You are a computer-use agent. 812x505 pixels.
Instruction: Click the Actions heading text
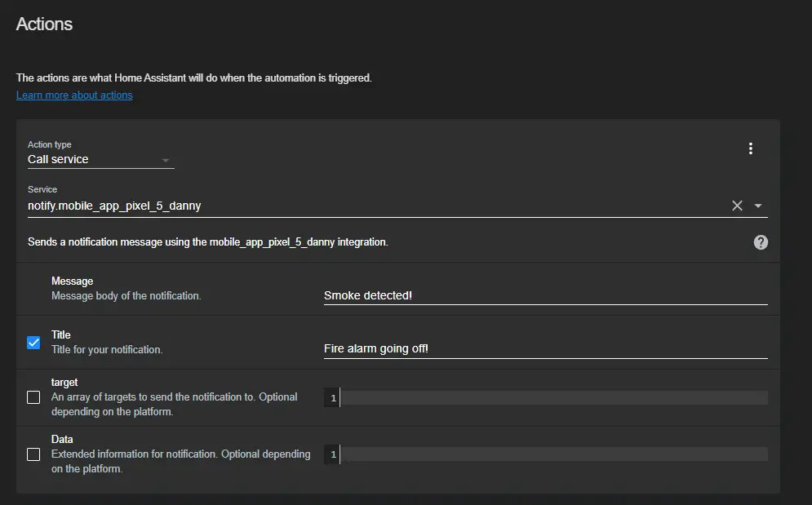pos(45,24)
